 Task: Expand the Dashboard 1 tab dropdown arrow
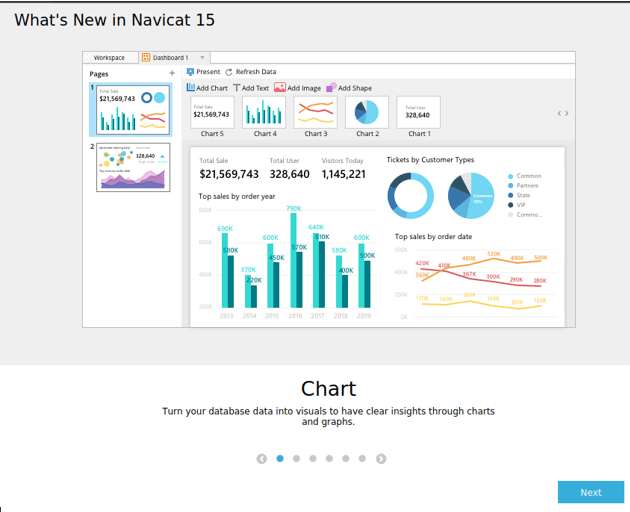point(202,57)
